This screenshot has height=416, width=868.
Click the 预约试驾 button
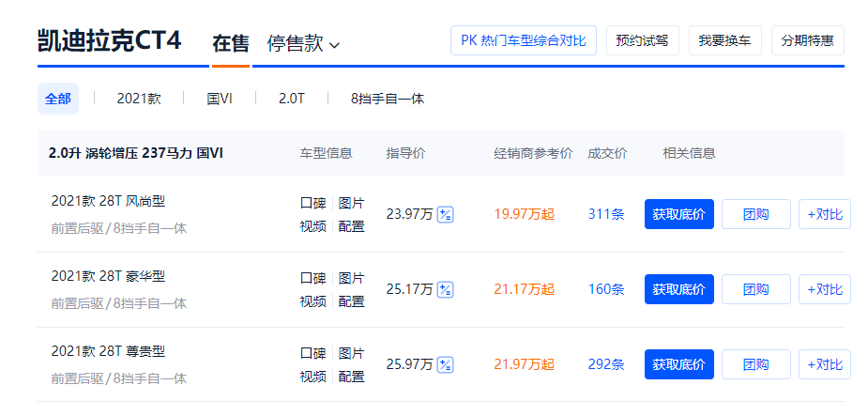click(x=643, y=40)
